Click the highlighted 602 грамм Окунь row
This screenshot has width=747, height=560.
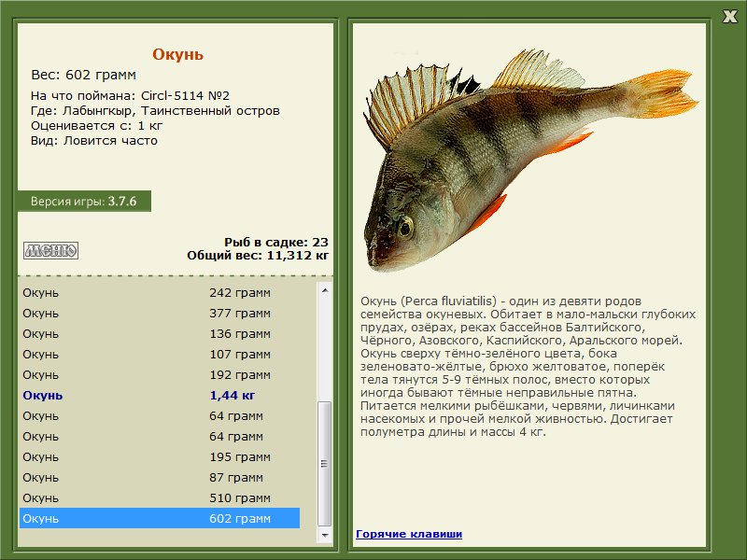160,518
